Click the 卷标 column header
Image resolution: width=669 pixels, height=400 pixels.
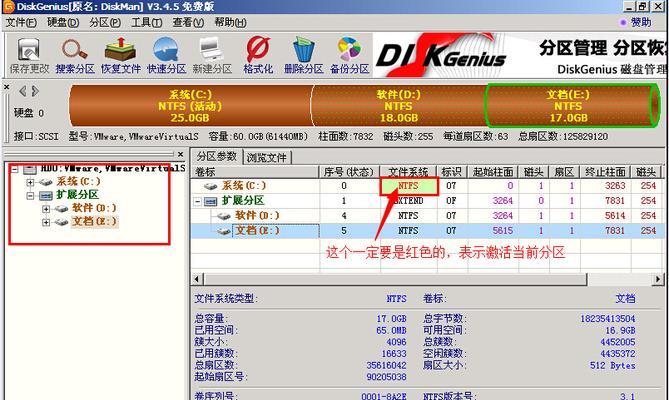[256, 172]
